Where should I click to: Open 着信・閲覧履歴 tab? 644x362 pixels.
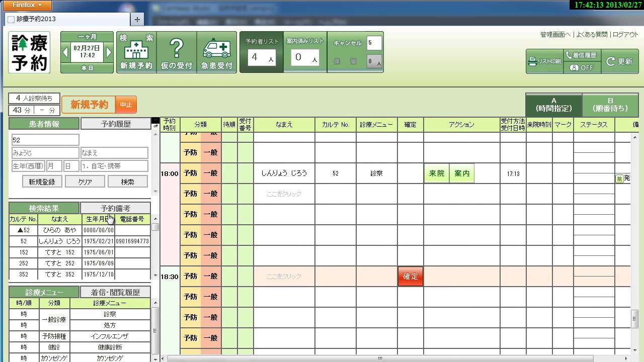tap(116, 292)
